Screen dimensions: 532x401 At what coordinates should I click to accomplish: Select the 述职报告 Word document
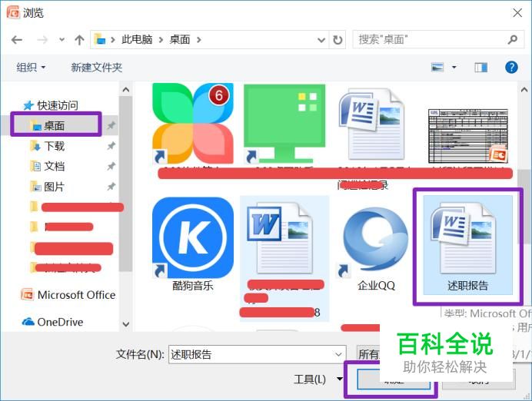pyautogui.click(x=468, y=245)
